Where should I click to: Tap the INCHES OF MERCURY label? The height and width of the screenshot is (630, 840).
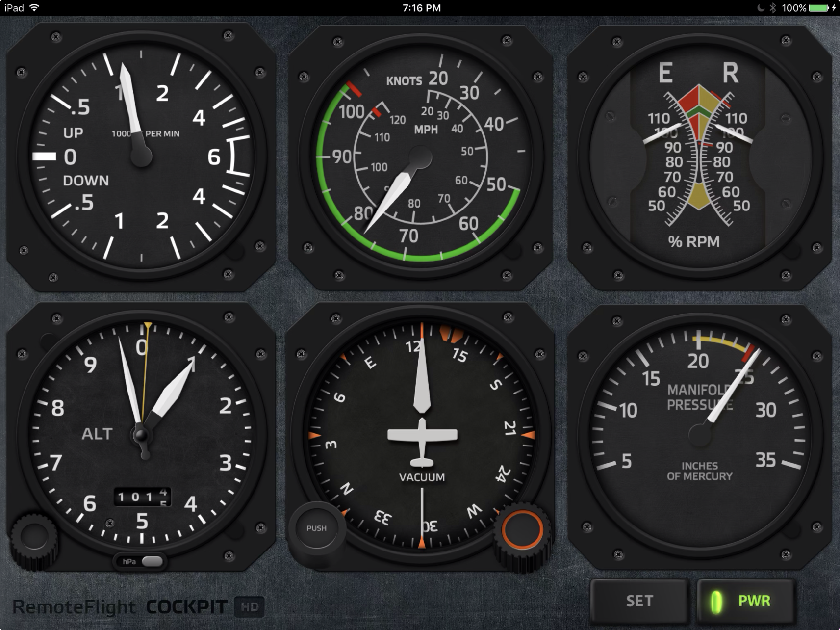tap(700, 471)
